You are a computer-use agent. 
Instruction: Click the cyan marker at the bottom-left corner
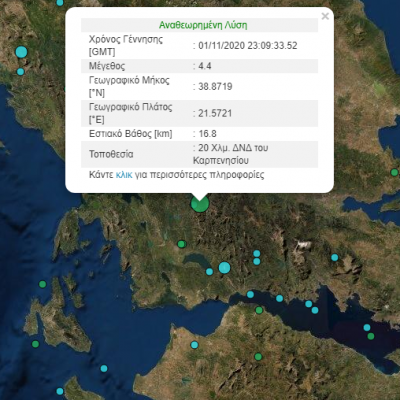point(60,391)
